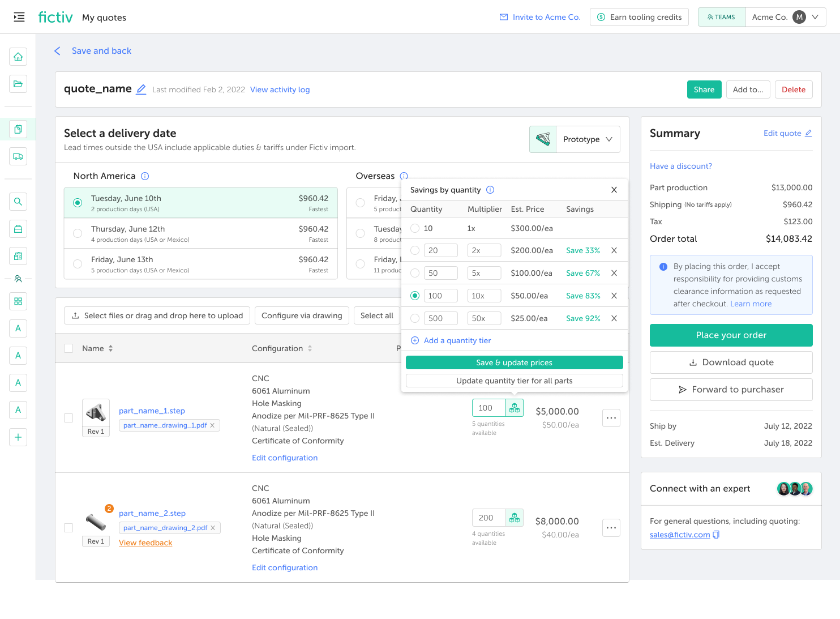840x619 pixels.
Task: Toggle the hamburger menu icon
Action: 19,17
